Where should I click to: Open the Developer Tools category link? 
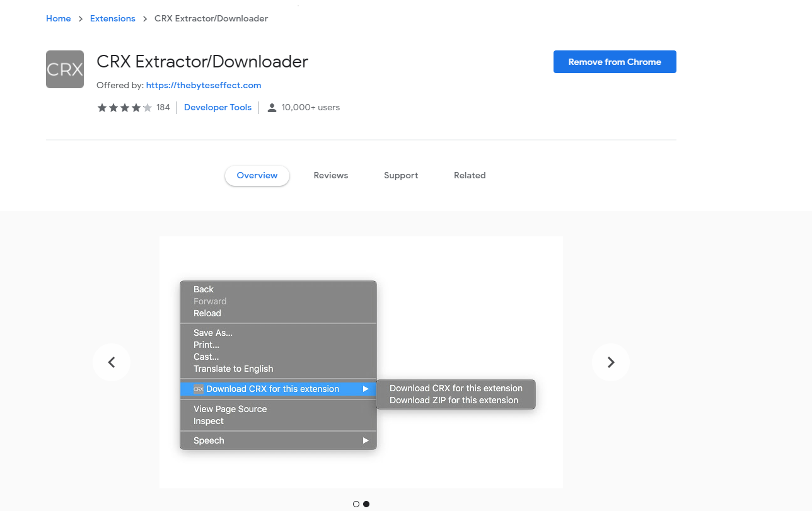click(217, 108)
